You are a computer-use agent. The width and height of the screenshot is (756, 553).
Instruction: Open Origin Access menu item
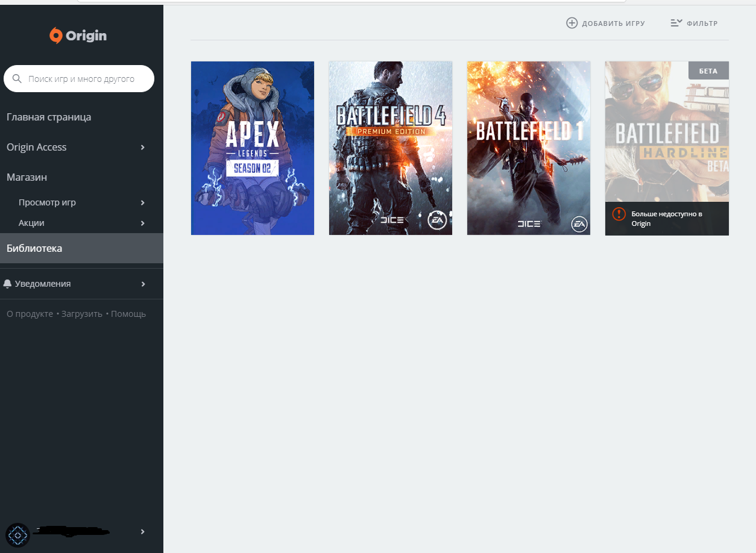[37, 147]
